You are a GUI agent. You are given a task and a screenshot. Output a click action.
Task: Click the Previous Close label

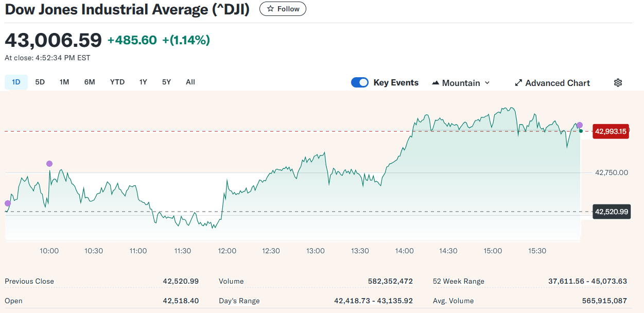click(x=29, y=281)
